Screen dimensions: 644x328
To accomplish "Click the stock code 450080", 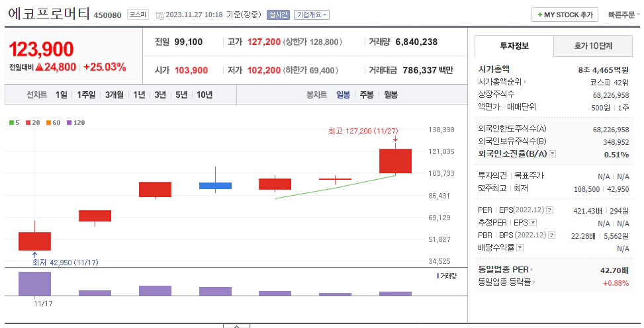I will 108,15.
